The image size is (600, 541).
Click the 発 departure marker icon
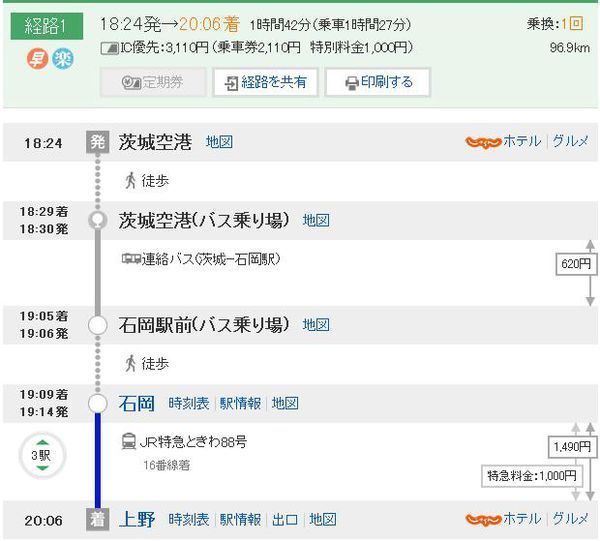(97, 142)
